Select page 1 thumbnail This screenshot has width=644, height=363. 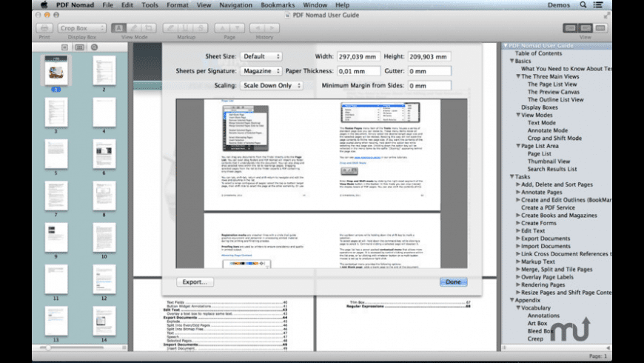[56, 70]
